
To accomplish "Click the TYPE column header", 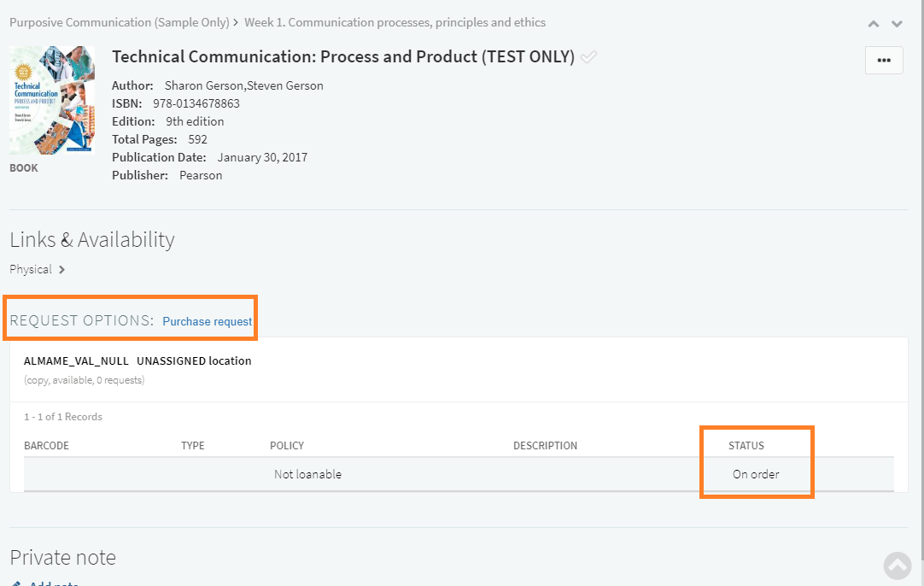I will 193,446.
